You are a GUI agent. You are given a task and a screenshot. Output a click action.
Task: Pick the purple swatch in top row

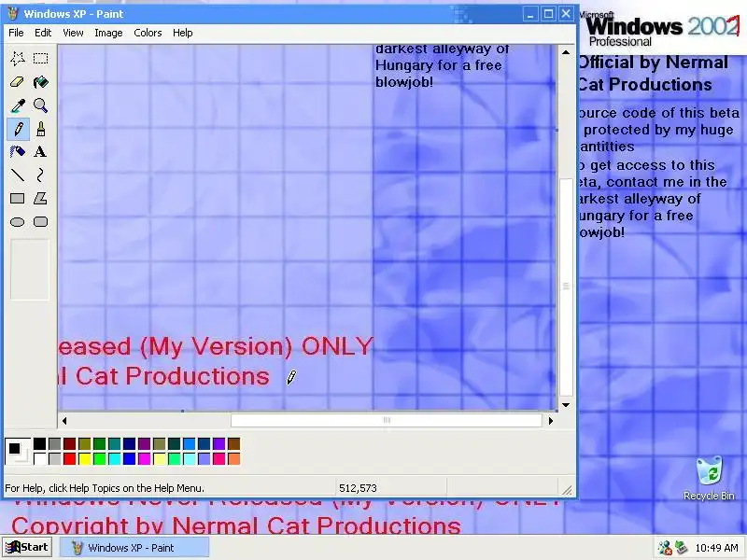145,444
